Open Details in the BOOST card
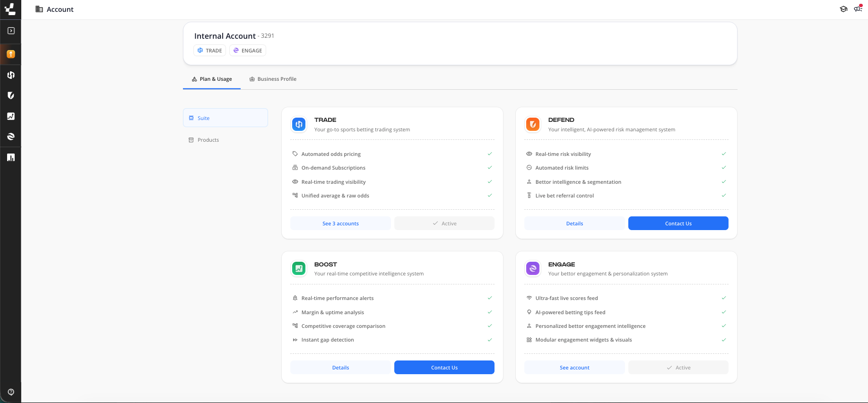Image resolution: width=868 pixels, height=403 pixels. (x=340, y=368)
